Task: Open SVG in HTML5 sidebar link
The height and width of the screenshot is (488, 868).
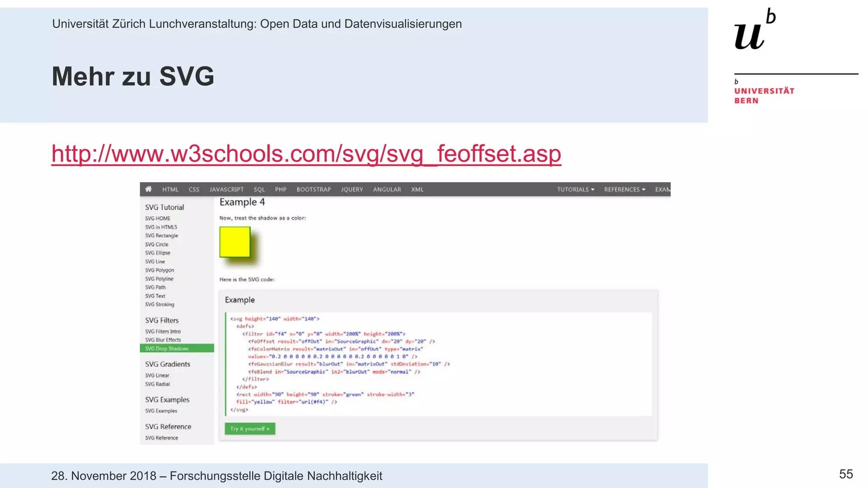Action: point(161,227)
